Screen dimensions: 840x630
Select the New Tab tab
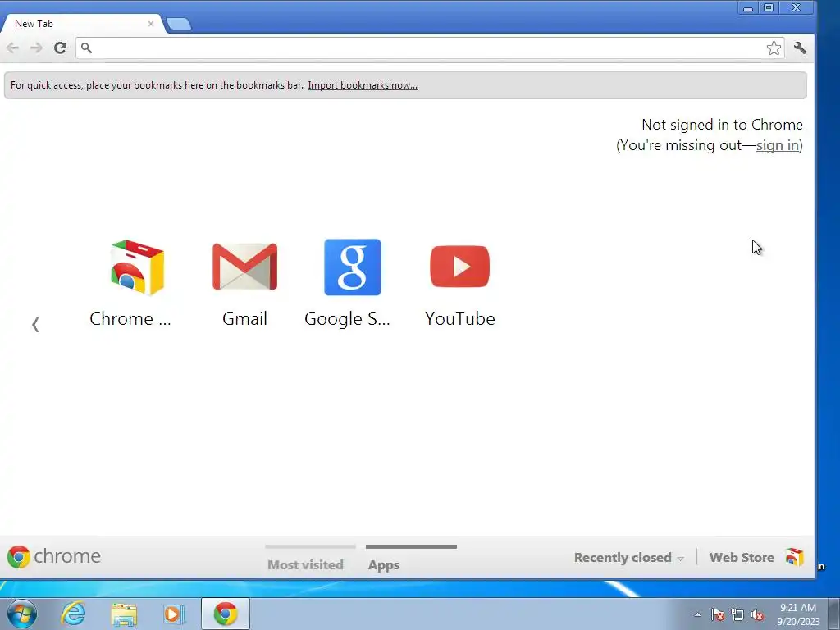coord(83,24)
